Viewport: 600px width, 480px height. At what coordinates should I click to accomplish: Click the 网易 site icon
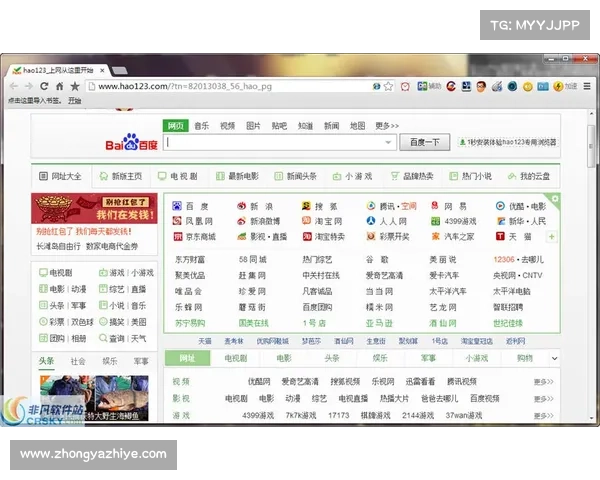click(x=435, y=206)
